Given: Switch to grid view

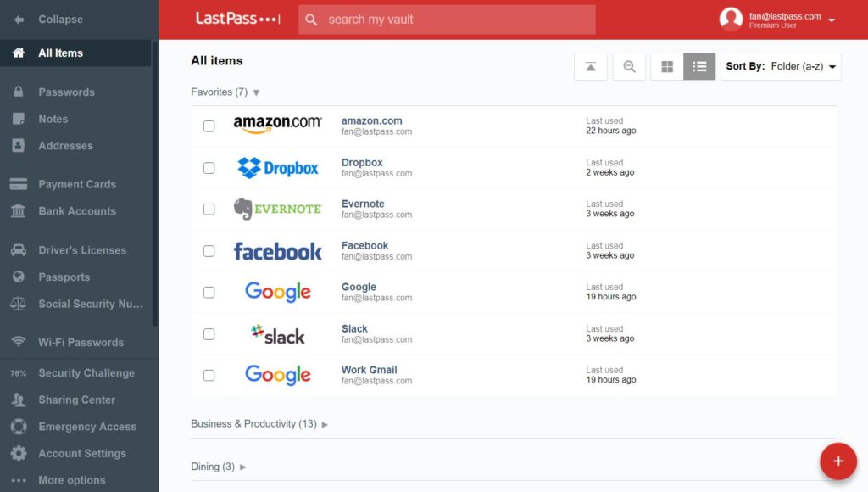Looking at the screenshot, I should click(667, 66).
